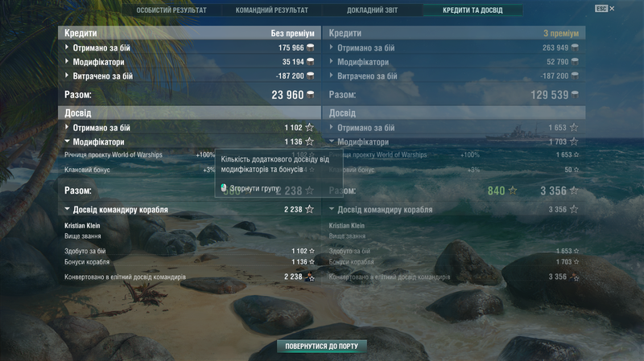Click the star icon beside 2 238 commander experience
Viewport: 644px width, 361px height.
point(309,209)
